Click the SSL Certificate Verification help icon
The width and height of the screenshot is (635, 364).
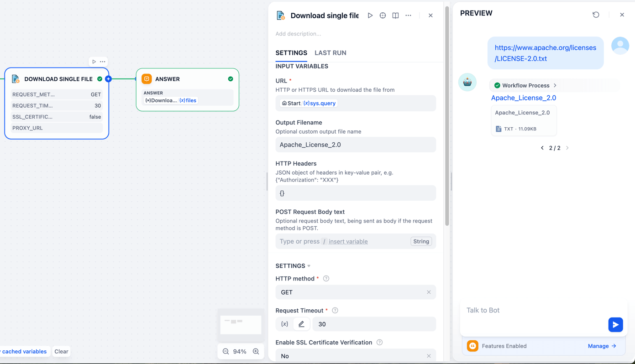(x=379, y=343)
